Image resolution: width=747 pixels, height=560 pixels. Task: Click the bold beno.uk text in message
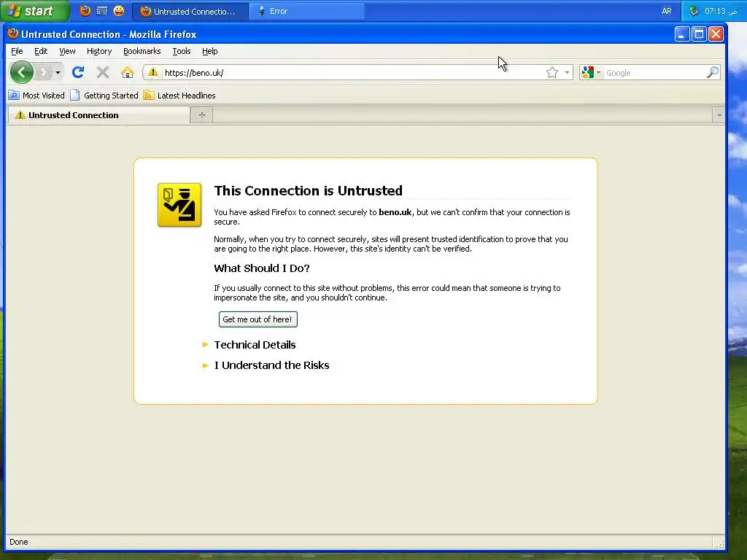coord(395,212)
